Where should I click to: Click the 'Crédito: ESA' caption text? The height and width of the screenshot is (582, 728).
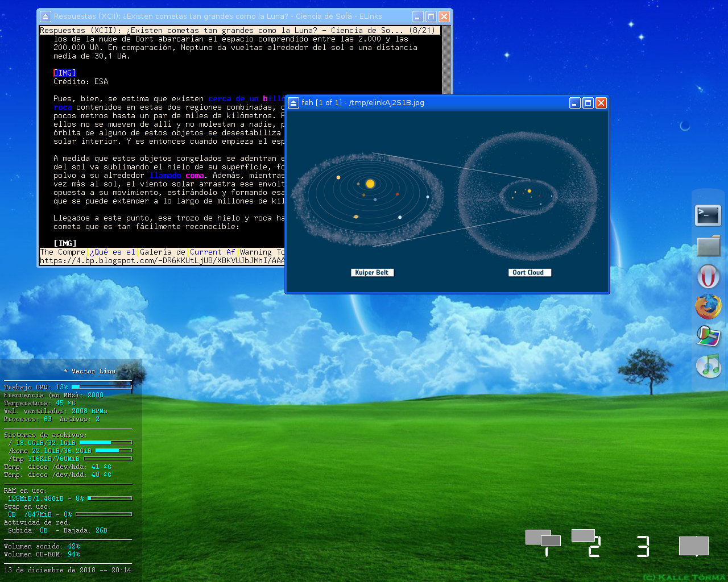click(x=81, y=82)
